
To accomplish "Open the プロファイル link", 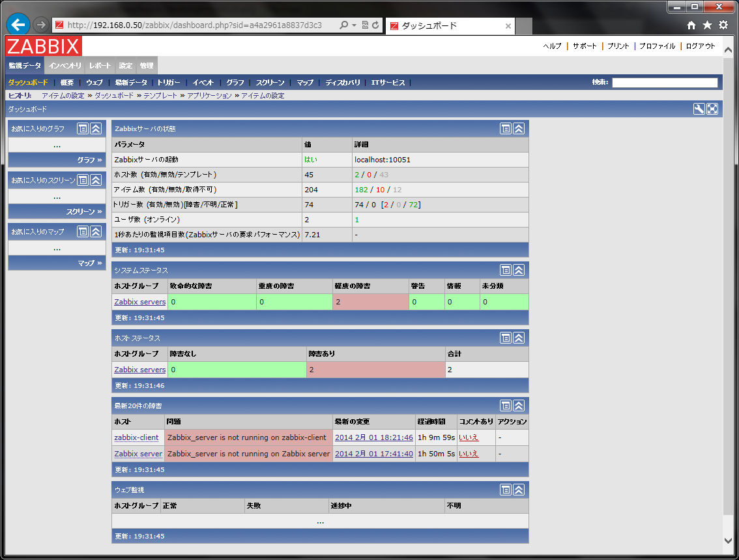I will pos(658,46).
